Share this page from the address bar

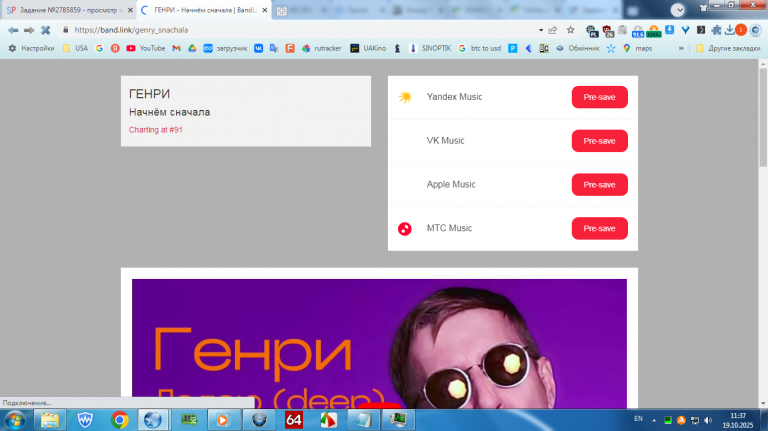pos(553,30)
